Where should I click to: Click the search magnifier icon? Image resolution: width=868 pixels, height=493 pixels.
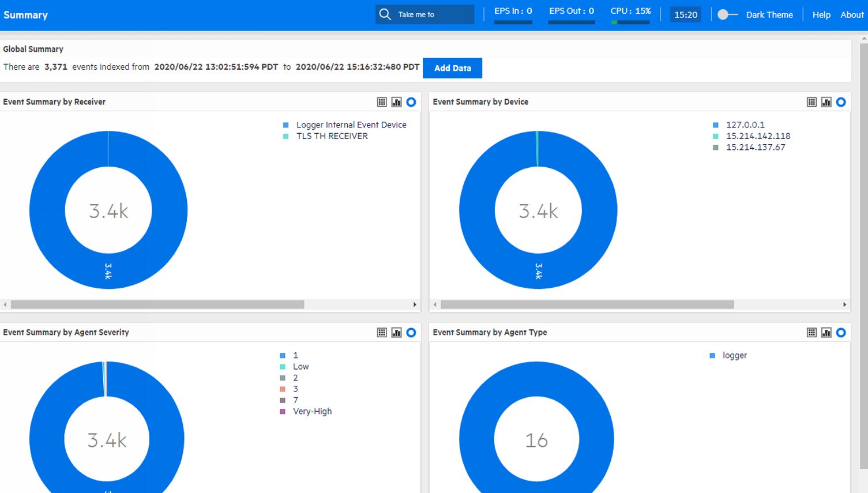point(385,14)
